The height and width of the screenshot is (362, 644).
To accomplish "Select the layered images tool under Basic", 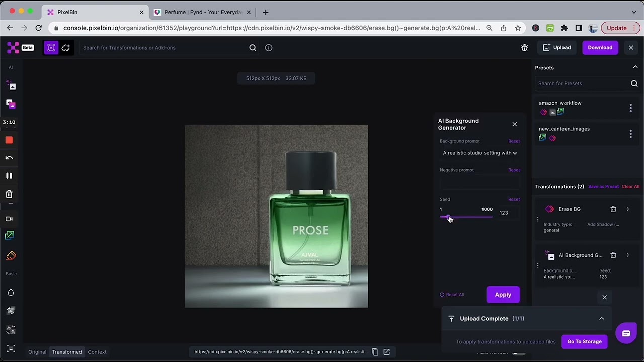I will point(11,311).
